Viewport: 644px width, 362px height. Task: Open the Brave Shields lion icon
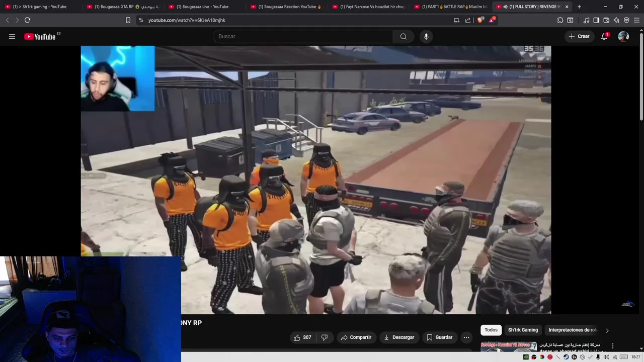pyautogui.click(x=480, y=20)
